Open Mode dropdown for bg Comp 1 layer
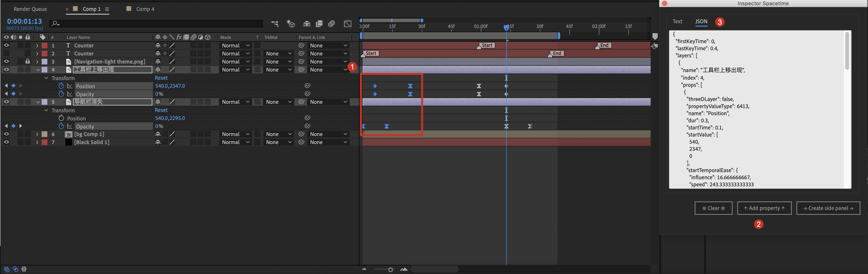This screenshot has width=868, height=274. click(x=236, y=134)
